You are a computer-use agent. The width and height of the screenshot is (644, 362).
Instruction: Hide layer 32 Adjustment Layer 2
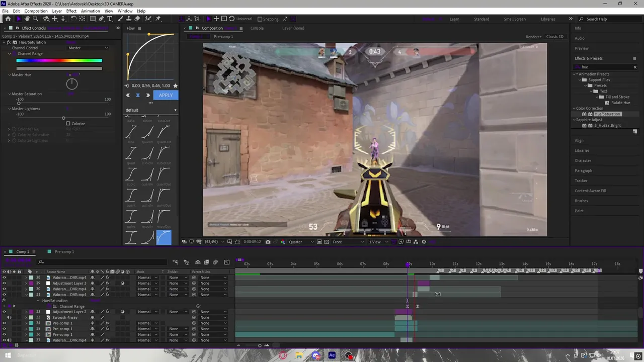(4, 312)
